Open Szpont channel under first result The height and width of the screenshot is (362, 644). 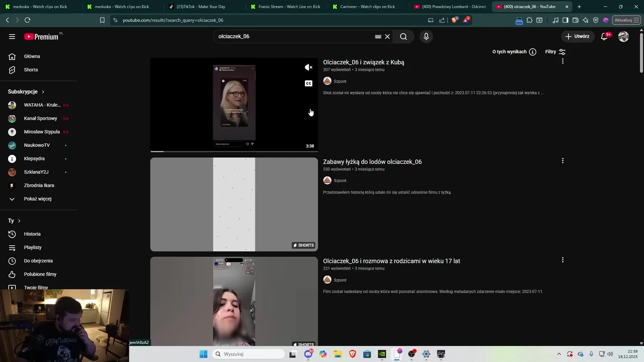[x=340, y=81]
